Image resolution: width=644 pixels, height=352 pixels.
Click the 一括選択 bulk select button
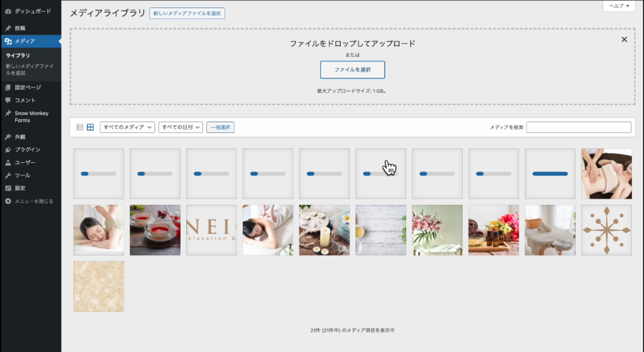tap(221, 127)
